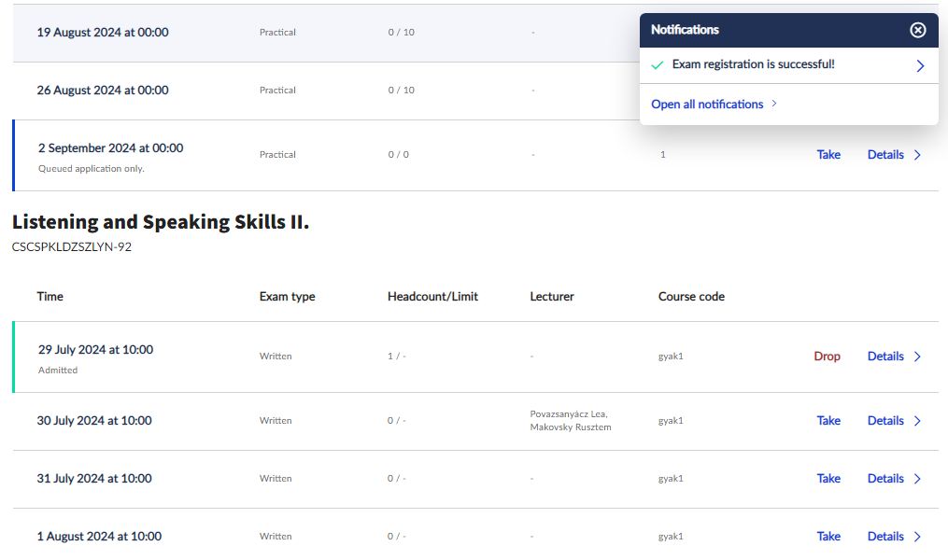Take the 2 September 2024 practical exam
The width and height of the screenshot is (948, 560).
coord(828,155)
